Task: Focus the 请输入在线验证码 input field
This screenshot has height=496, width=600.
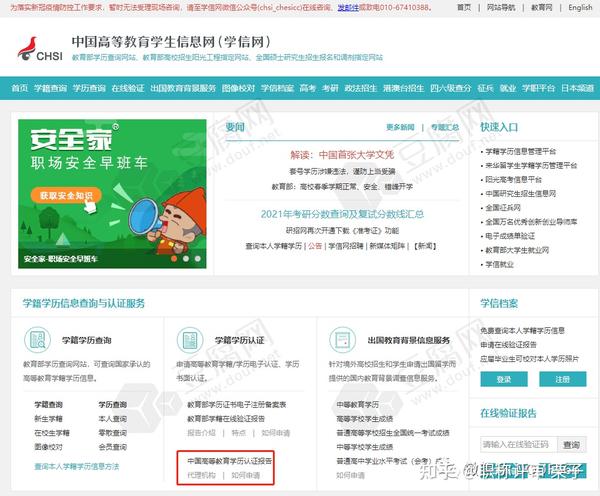Action: click(x=519, y=445)
